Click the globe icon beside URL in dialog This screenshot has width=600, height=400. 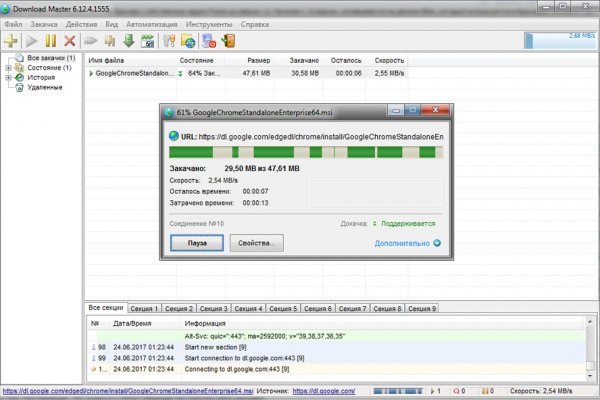click(x=174, y=136)
